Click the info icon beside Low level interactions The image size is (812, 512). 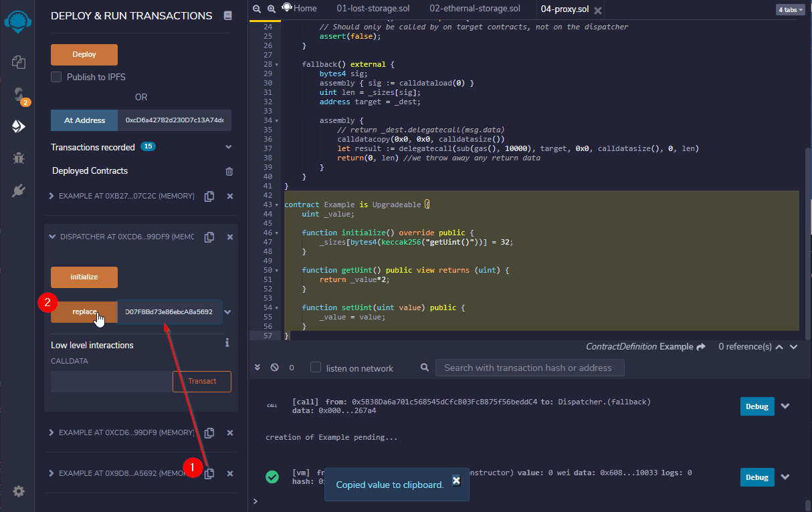[227, 343]
